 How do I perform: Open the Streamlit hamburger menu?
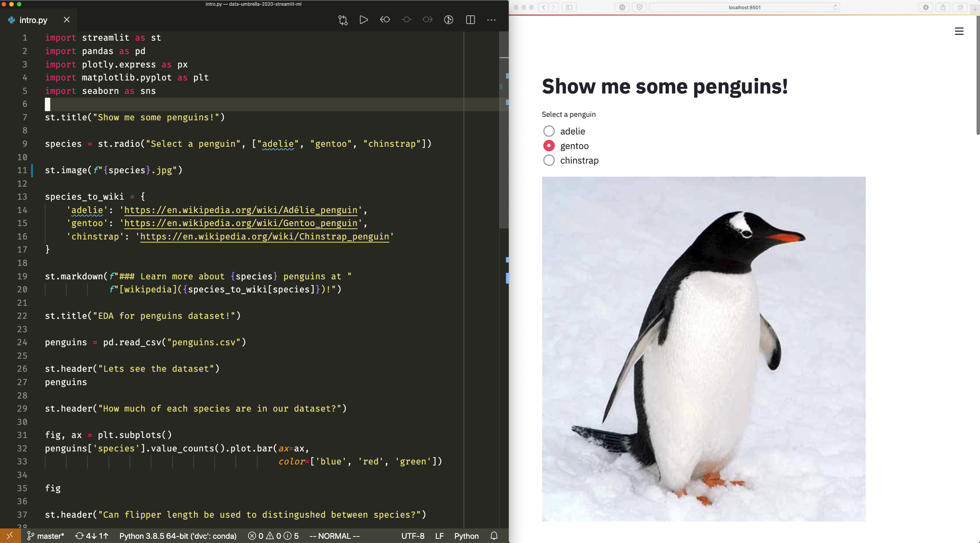(959, 31)
